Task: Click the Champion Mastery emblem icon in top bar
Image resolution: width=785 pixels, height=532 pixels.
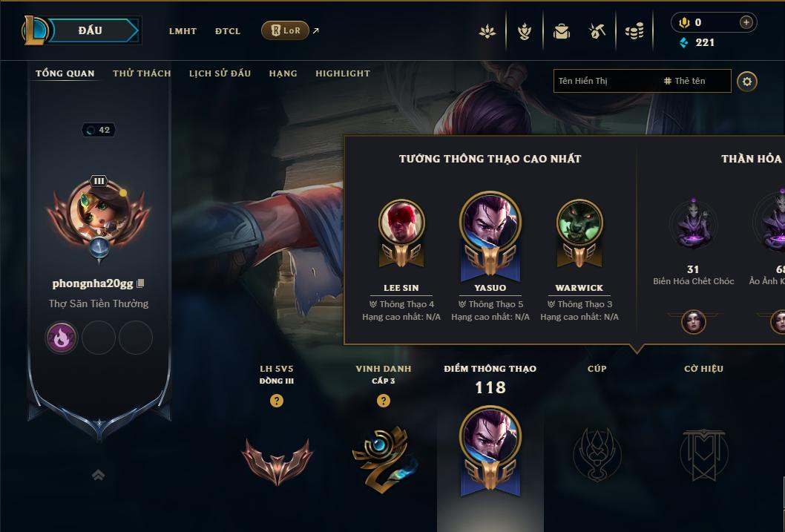Action: (524, 32)
